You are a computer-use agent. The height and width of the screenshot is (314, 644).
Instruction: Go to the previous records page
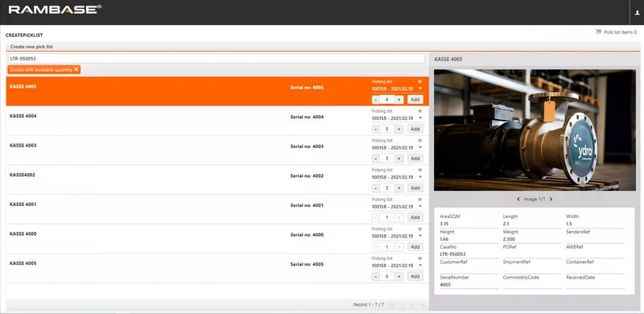[402, 304]
